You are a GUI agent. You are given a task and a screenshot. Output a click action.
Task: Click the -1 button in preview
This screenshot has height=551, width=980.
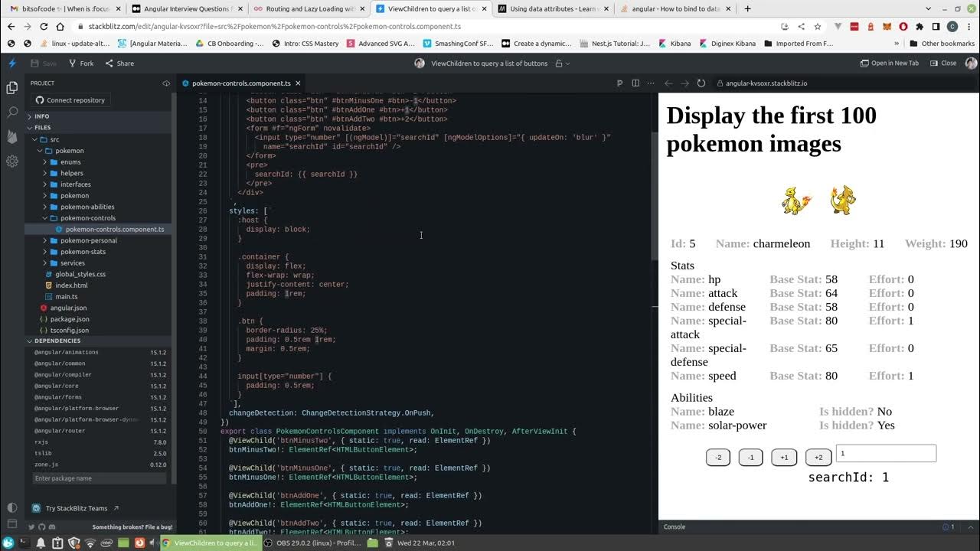750,458
